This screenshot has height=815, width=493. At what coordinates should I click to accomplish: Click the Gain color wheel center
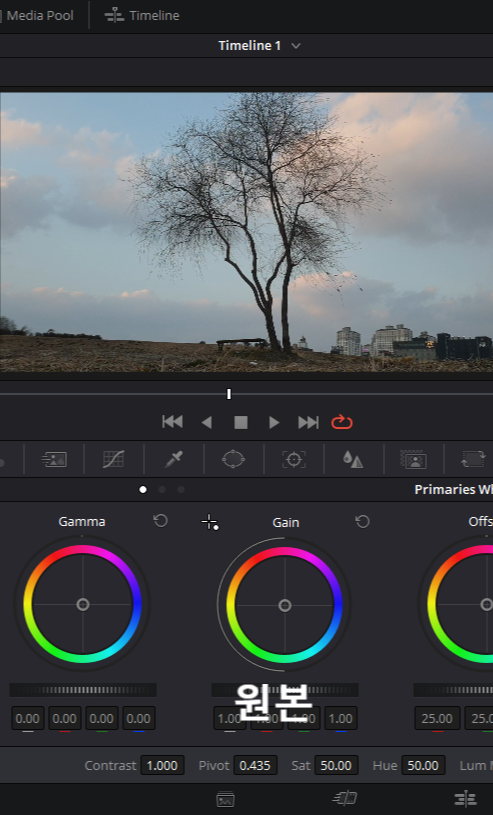(x=284, y=606)
